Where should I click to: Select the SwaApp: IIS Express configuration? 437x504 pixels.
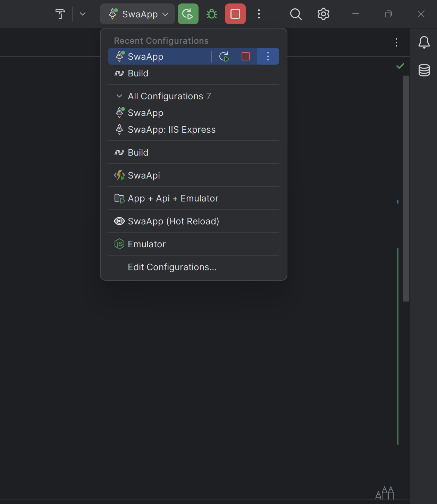171,129
